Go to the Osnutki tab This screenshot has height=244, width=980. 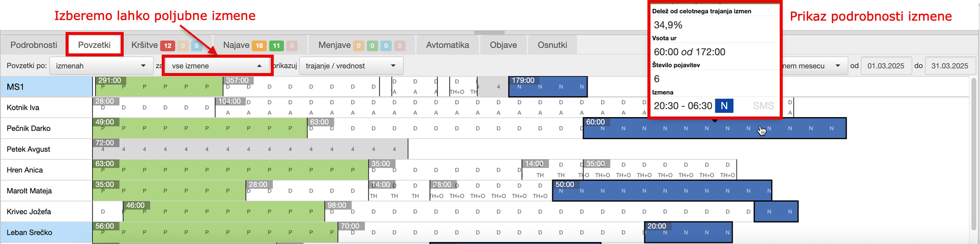point(552,45)
